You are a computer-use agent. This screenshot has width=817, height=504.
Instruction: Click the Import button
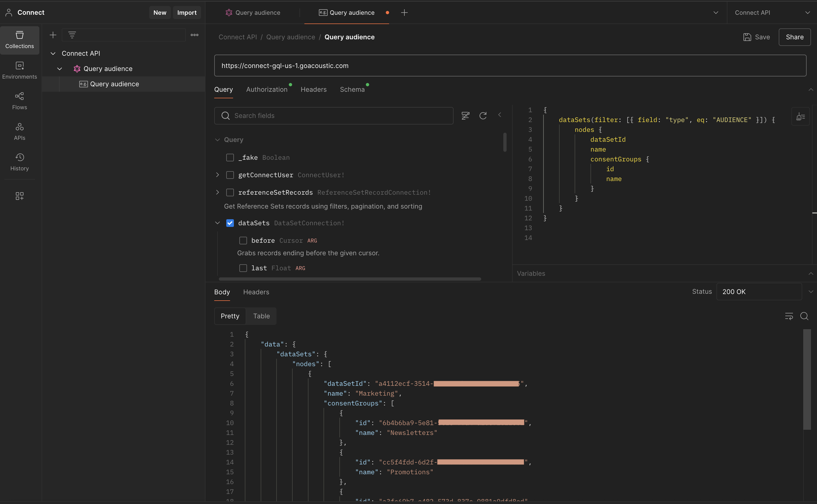[187, 13]
